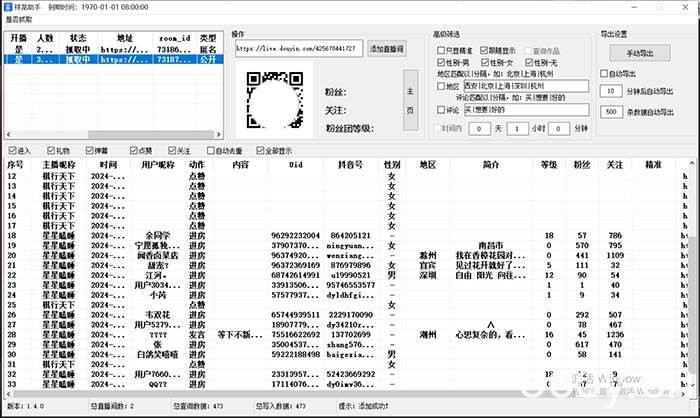The image size is (700, 418).
Task: Click user nickname 白鸽笑嘻嘻 in row 30
Action: pos(158,355)
